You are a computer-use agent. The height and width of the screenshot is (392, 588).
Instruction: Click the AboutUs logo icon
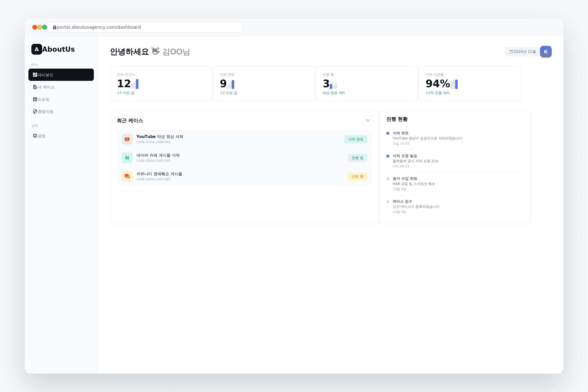(x=37, y=49)
